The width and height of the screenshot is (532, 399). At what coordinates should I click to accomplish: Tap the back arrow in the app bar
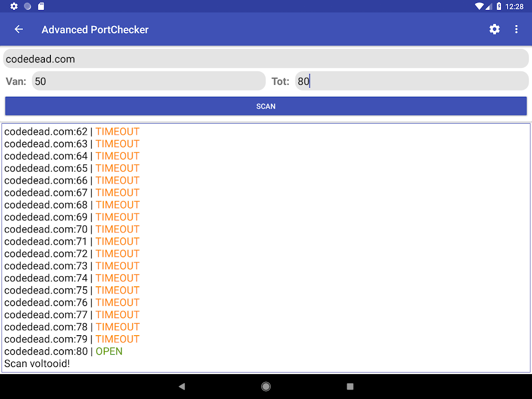18,29
